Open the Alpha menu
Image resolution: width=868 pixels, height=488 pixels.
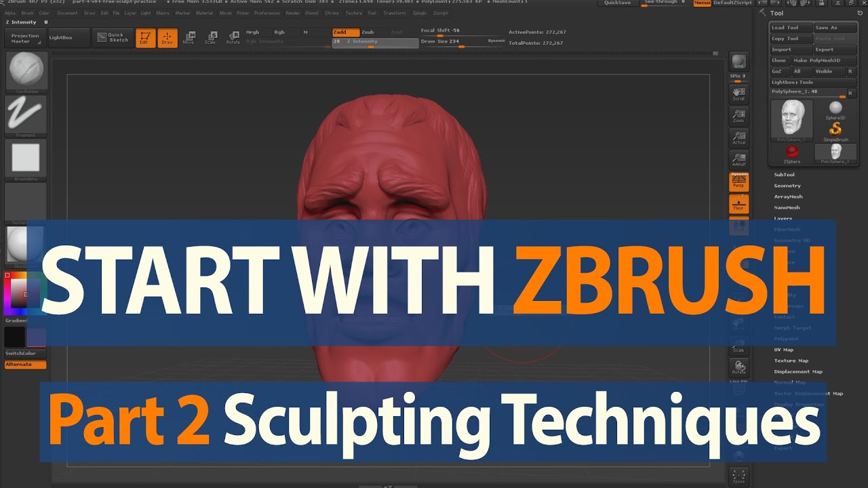click(x=10, y=13)
